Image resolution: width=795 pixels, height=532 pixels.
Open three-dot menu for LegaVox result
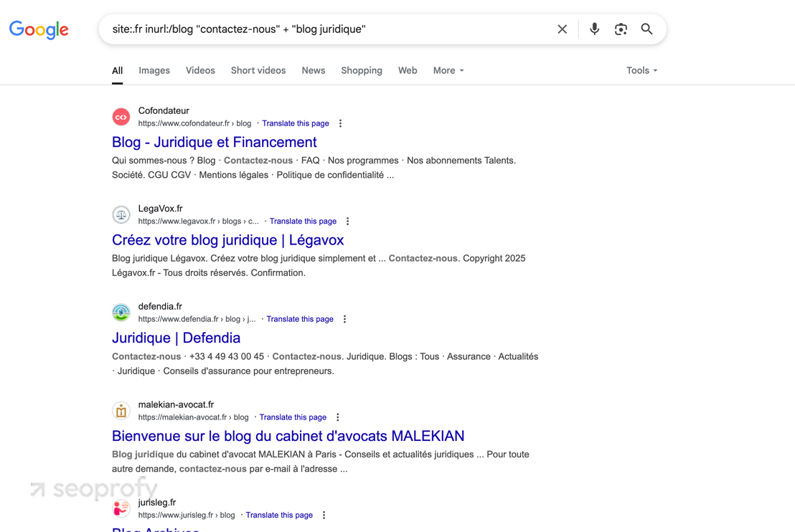(347, 222)
